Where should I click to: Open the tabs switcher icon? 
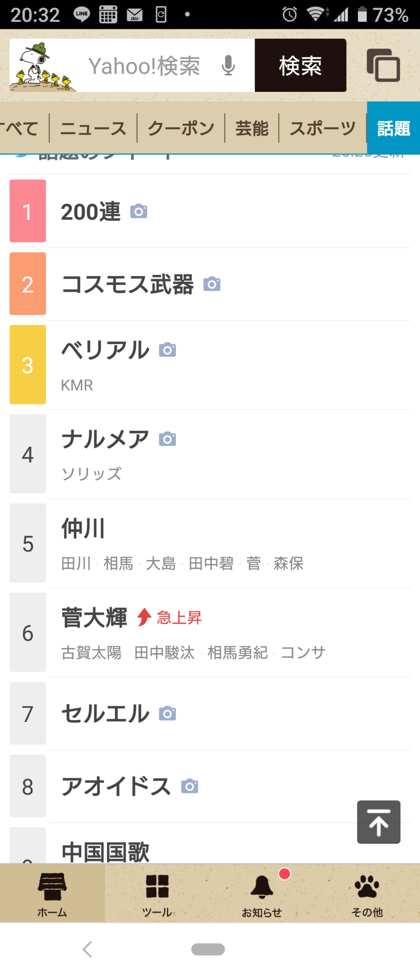click(383, 65)
